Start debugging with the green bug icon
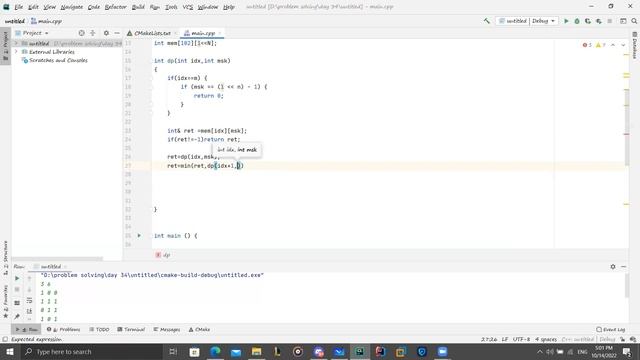The width and height of the screenshot is (640, 360). click(577, 21)
